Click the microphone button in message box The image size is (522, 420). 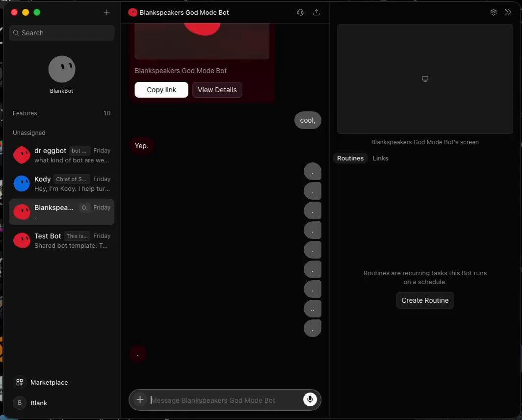310,400
